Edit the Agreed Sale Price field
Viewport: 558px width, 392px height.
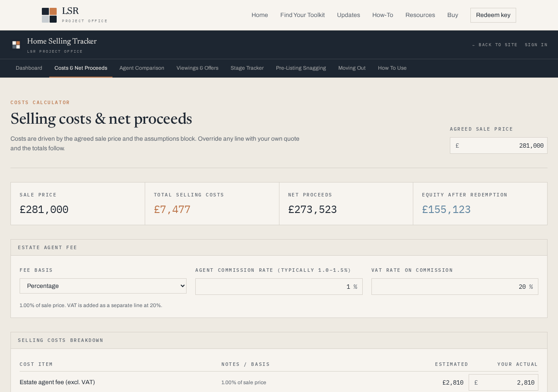click(499, 145)
